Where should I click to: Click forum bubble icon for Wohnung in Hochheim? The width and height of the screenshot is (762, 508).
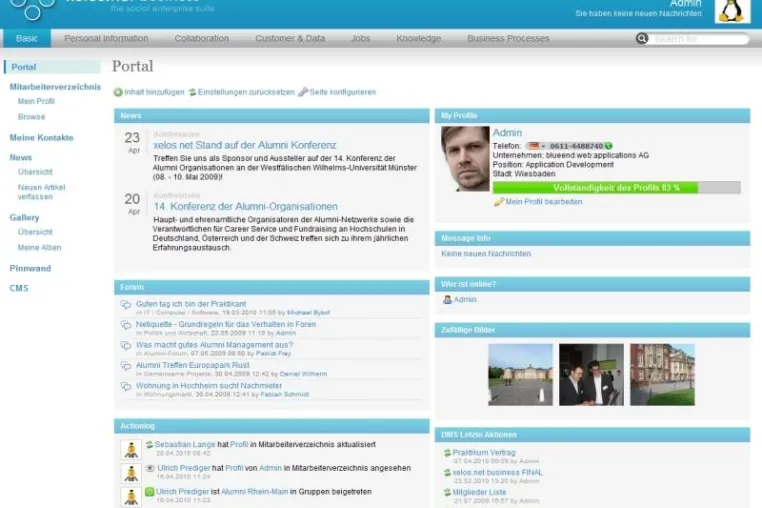tap(126, 386)
